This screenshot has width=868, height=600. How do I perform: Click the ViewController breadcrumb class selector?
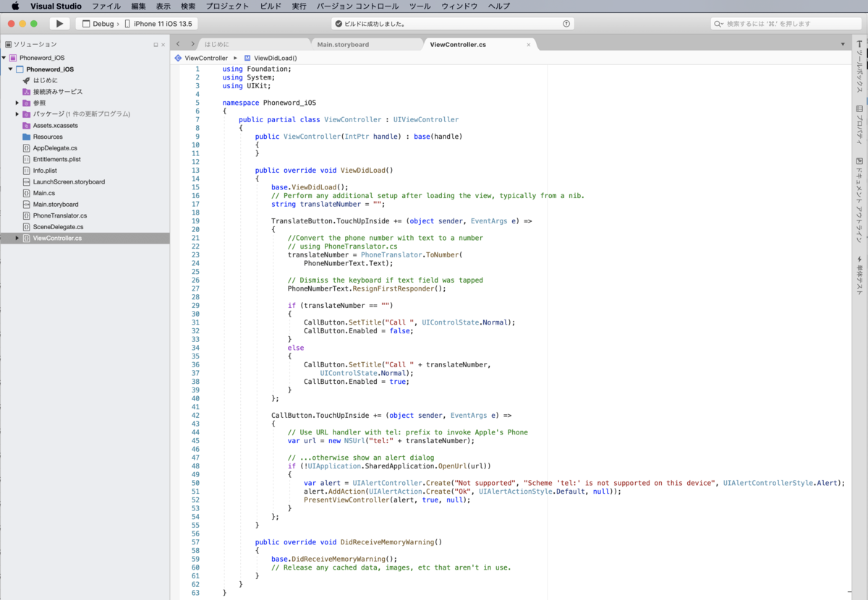coord(201,58)
